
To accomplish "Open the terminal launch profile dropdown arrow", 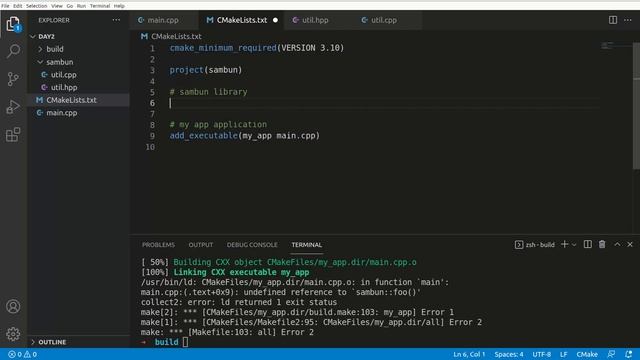I will (x=574, y=245).
